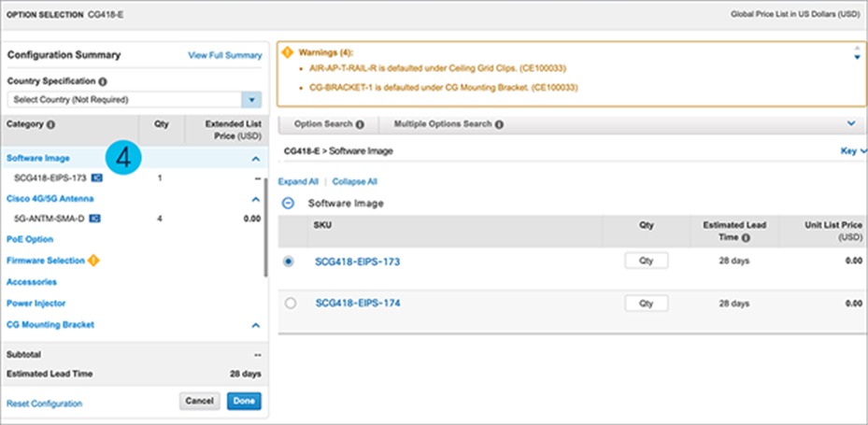Open the CG Mounting Bracket category
Screen dimensions: 868x425
coord(50,325)
